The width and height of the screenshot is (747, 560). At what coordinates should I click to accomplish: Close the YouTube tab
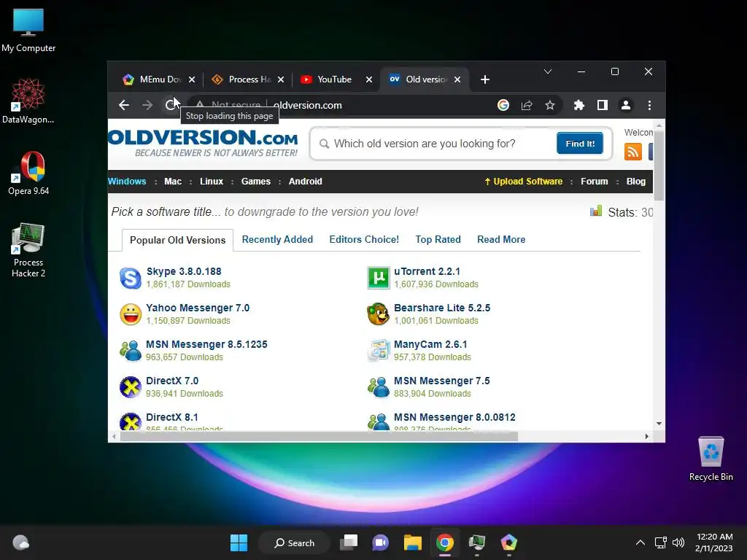click(368, 79)
